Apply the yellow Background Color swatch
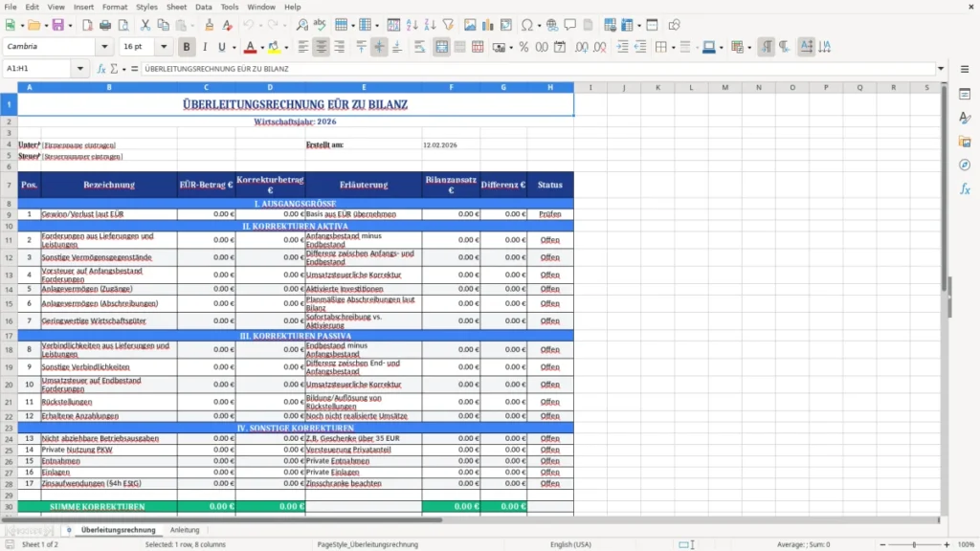980x551 pixels. coord(274,47)
